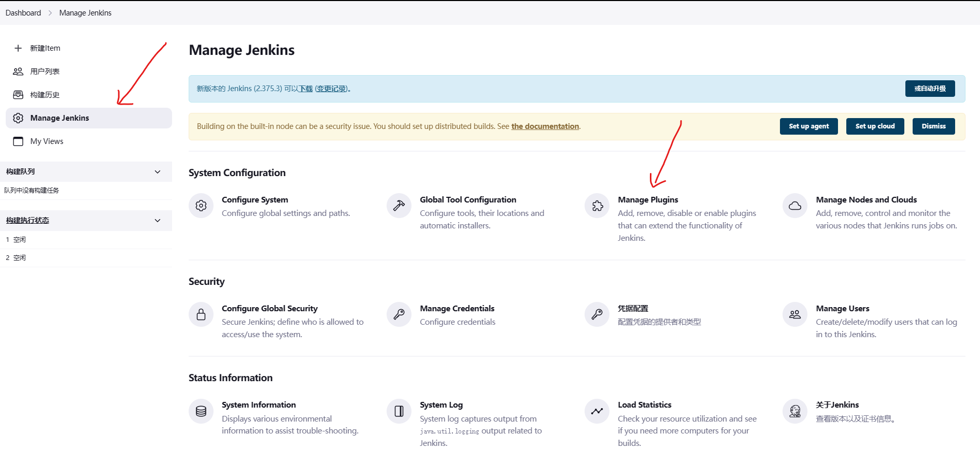Click the Load Statistics chart icon
This screenshot has width=980, height=463.
coord(597,411)
